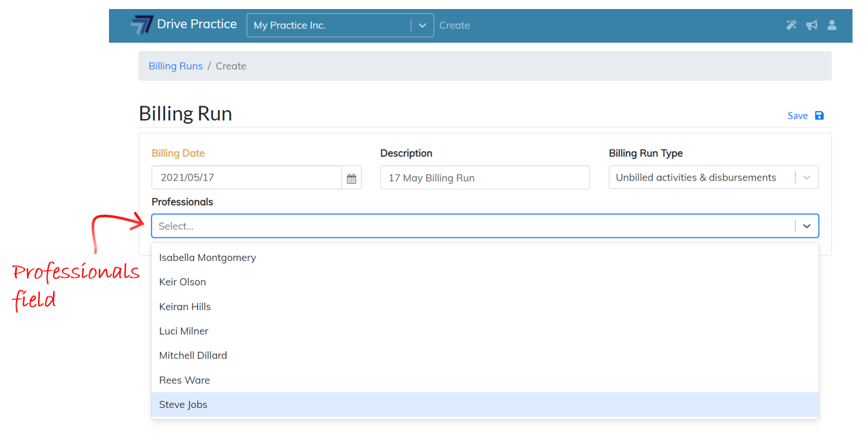Go to Billing Runs breadcrumb link

[x=175, y=66]
